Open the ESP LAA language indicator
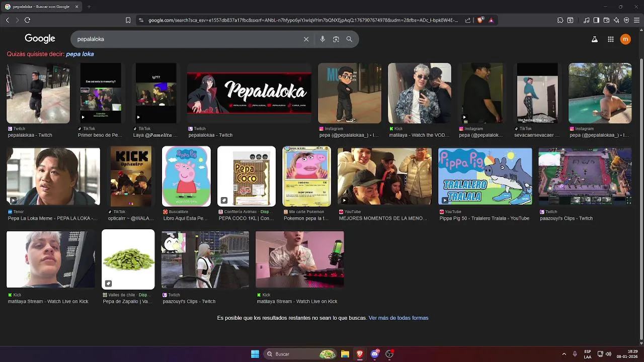 pos(588,354)
